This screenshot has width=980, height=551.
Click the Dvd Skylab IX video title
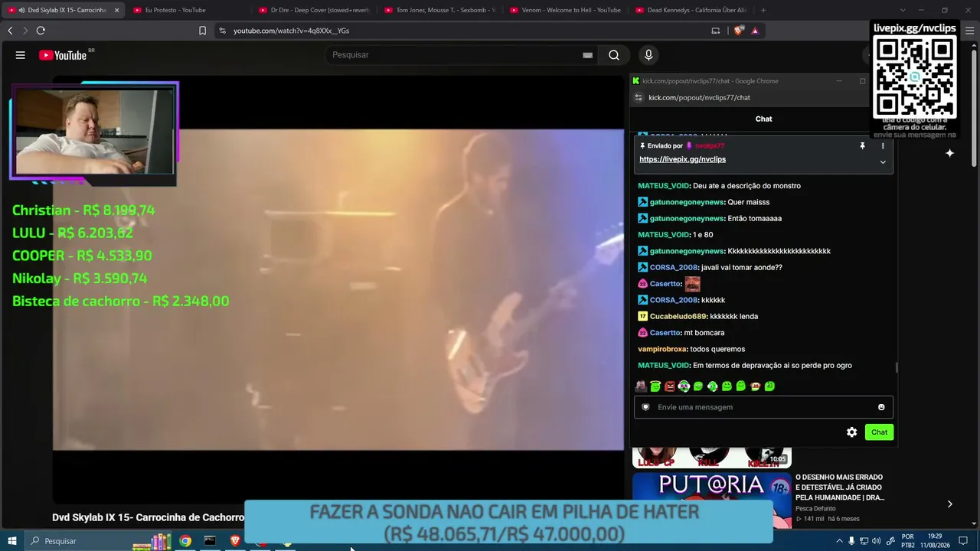[148, 517]
